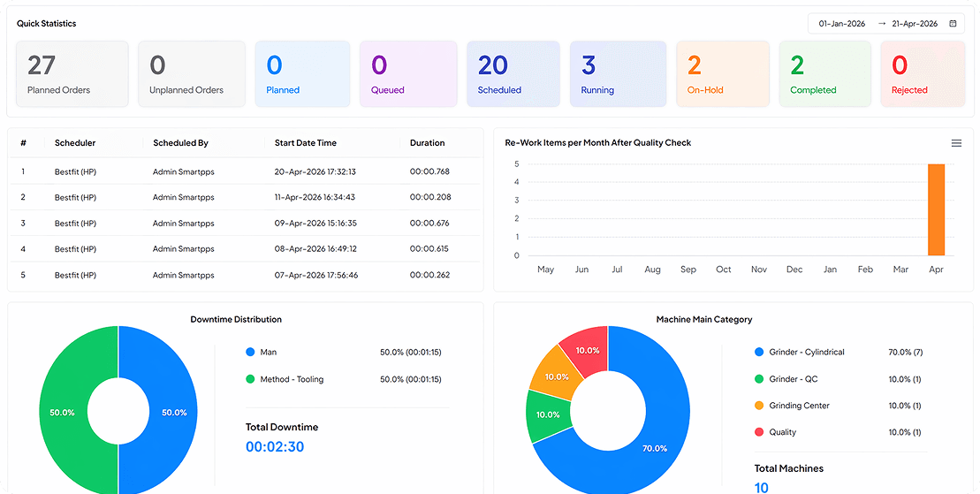Open the Scheduled orders card

(513, 74)
